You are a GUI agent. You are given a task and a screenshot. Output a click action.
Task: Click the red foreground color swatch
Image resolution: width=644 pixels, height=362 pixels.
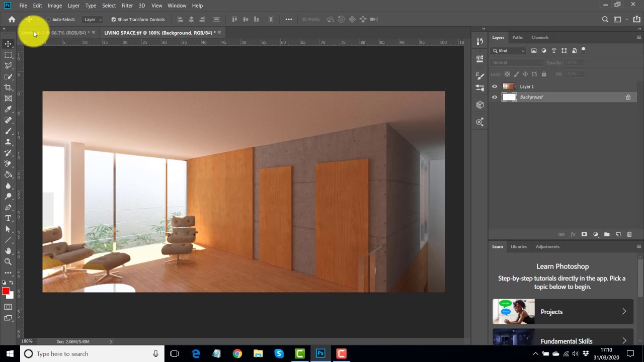[x=6, y=291]
